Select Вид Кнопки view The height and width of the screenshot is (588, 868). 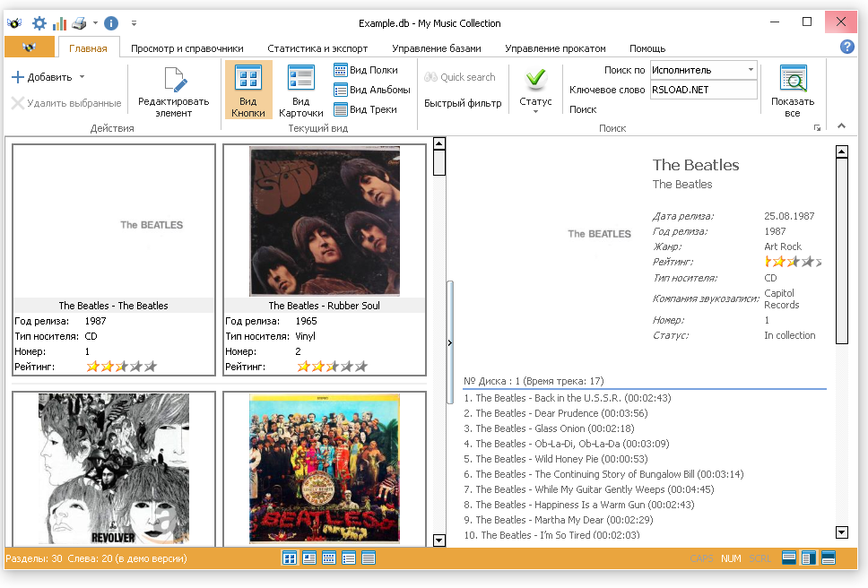point(248,91)
